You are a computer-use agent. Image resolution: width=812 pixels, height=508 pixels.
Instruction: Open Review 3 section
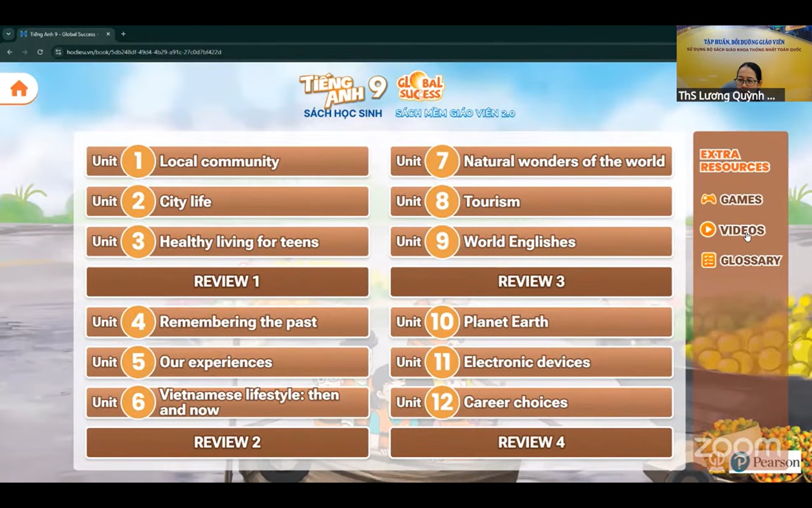point(531,282)
